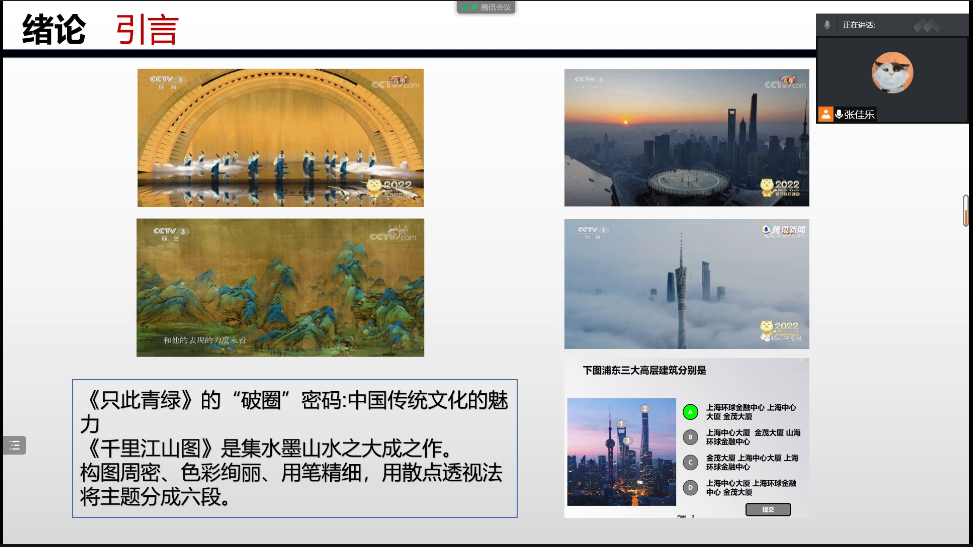Click the 正在讲话 label text

pos(859,25)
